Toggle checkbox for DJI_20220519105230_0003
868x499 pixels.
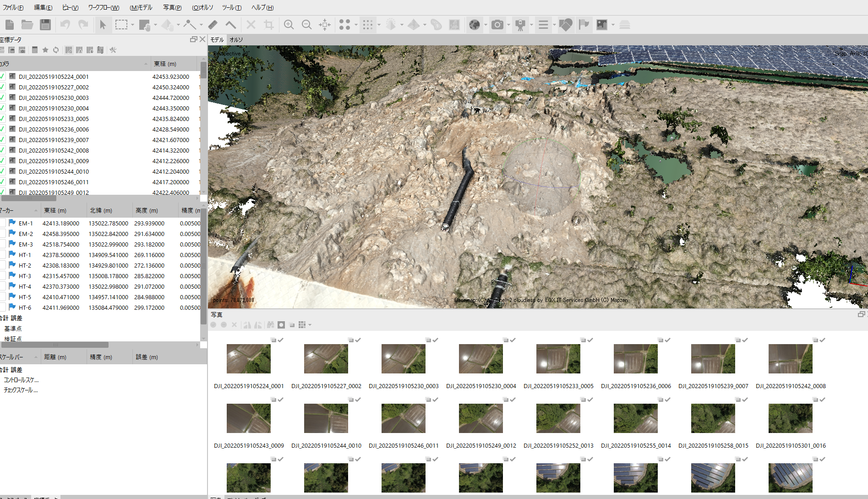click(x=3, y=98)
